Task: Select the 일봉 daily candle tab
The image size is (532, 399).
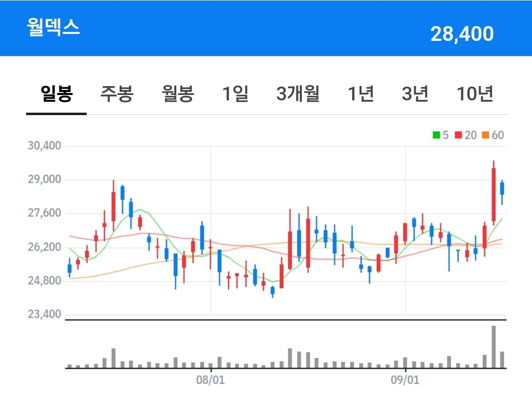Action: click(56, 93)
